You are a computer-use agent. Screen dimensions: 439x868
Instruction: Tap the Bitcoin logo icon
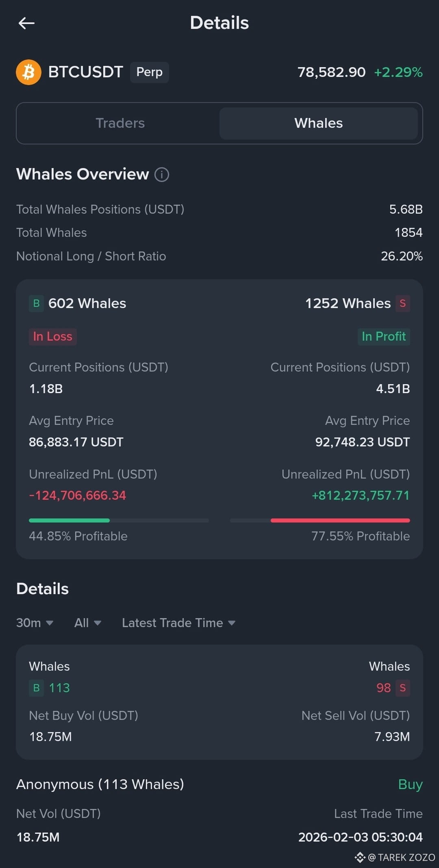point(28,72)
